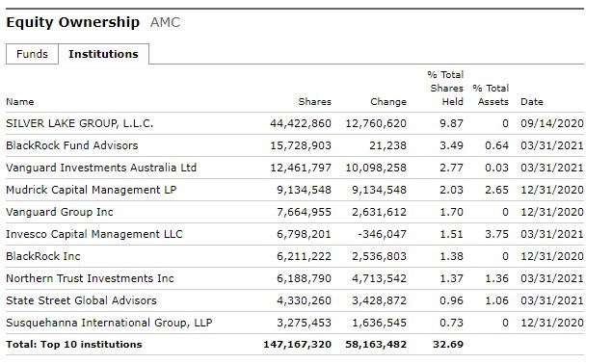
Task: Sort by the Date column header
Action: (532, 102)
